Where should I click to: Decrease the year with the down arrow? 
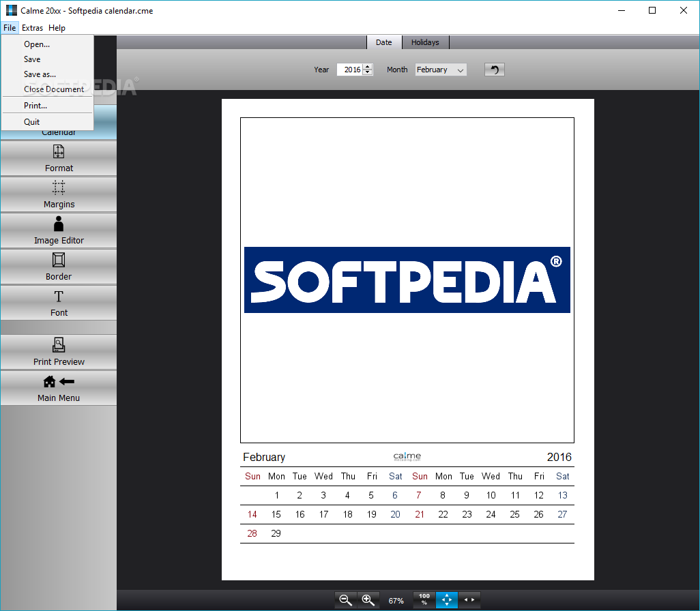(368, 72)
